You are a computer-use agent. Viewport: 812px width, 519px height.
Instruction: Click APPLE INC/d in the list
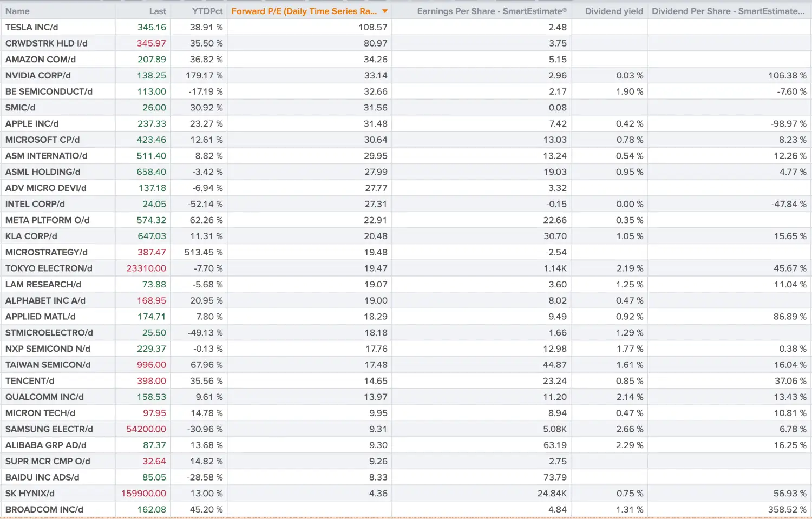point(32,124)
